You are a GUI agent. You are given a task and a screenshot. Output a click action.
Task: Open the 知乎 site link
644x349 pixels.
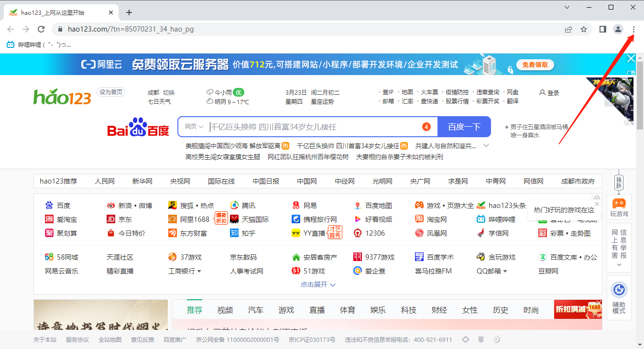[x=248, y=233]
